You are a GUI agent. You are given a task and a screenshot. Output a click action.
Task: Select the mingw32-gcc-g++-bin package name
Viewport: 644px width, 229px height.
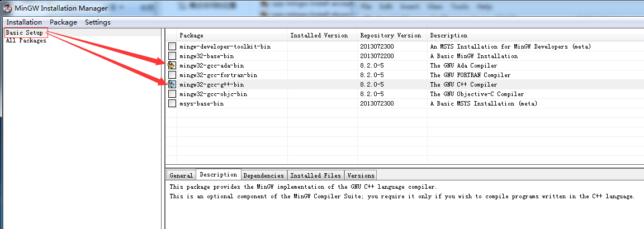pyautogui.click(x=211, y=84)
